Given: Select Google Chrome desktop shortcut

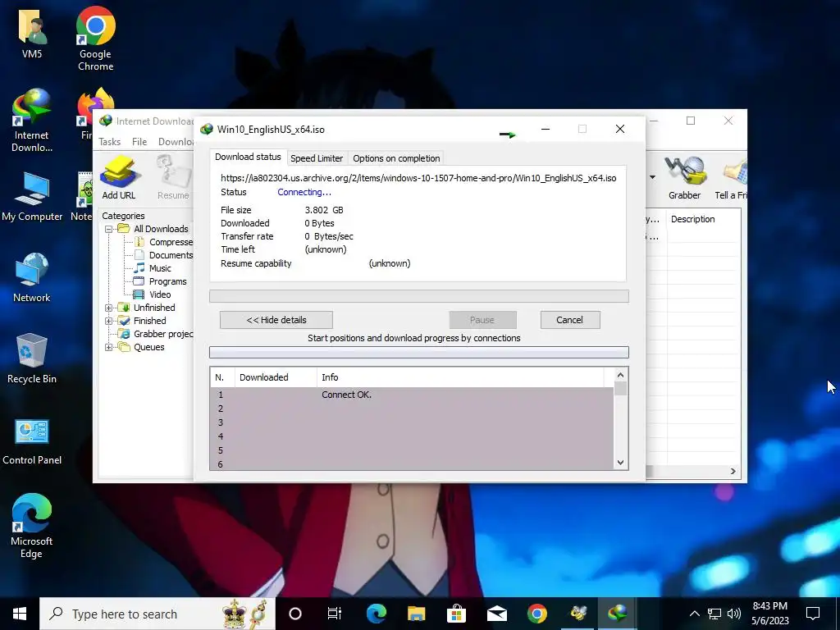Looking at the screenshot, I should pyautogui.click(x=95, y=39).
